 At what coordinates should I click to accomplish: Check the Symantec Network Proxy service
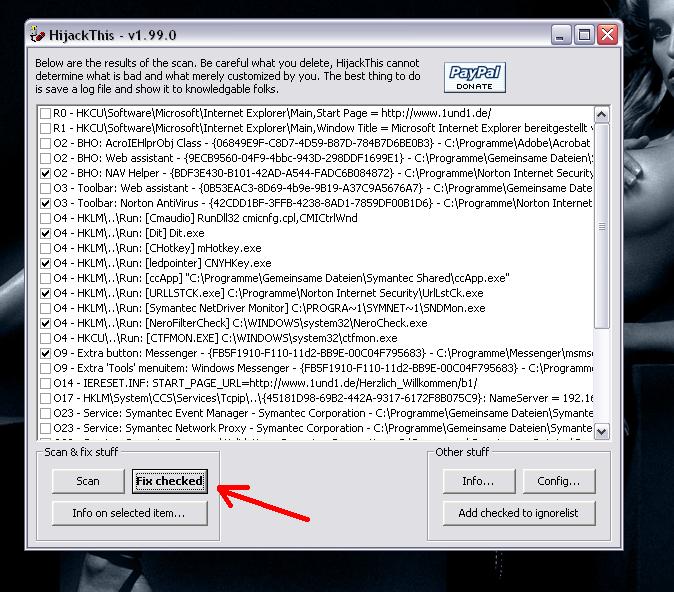point(45,429)
